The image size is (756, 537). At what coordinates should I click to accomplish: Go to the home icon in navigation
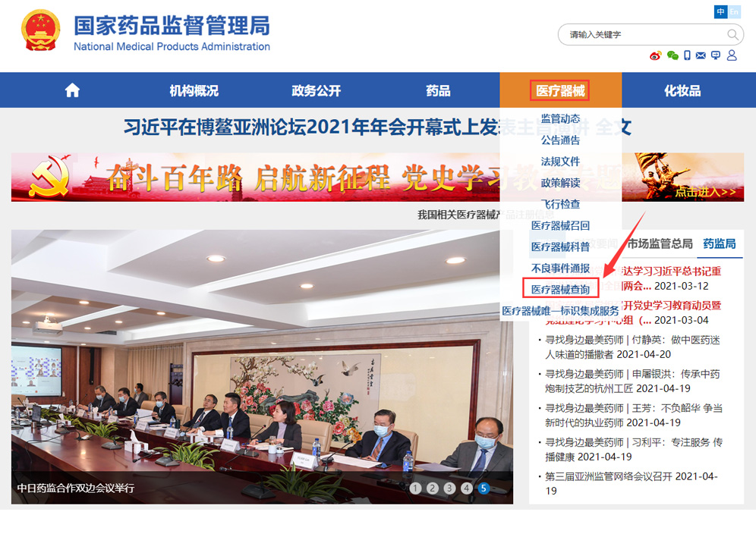[72, 90]
